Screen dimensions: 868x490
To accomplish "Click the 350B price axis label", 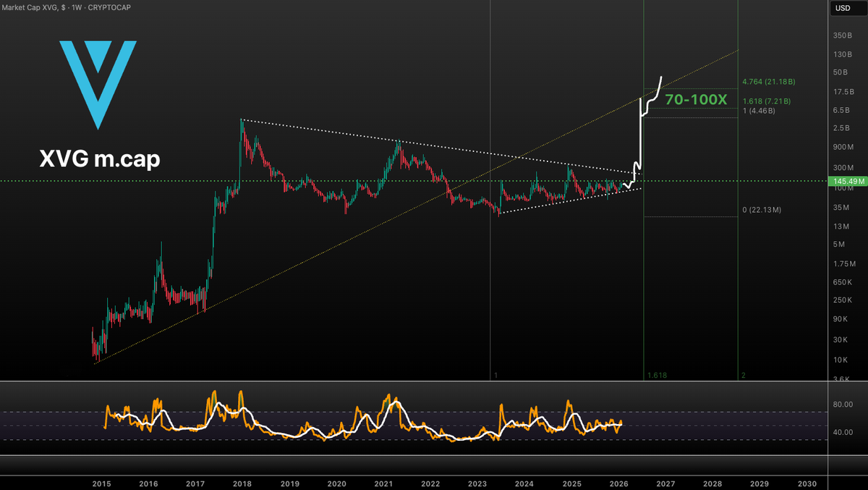I will [843, 35].
